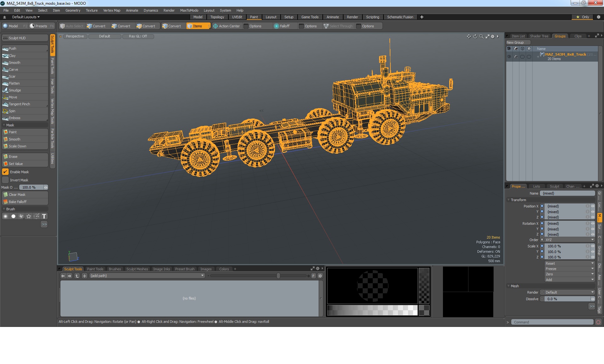Select the Carve sculpt tool
This screenshot has width=604, height=364.
(25, 69)
